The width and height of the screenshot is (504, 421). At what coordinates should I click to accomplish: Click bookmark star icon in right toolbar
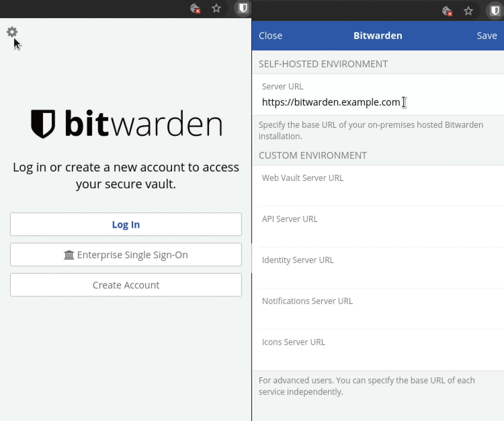coord(468,11)
